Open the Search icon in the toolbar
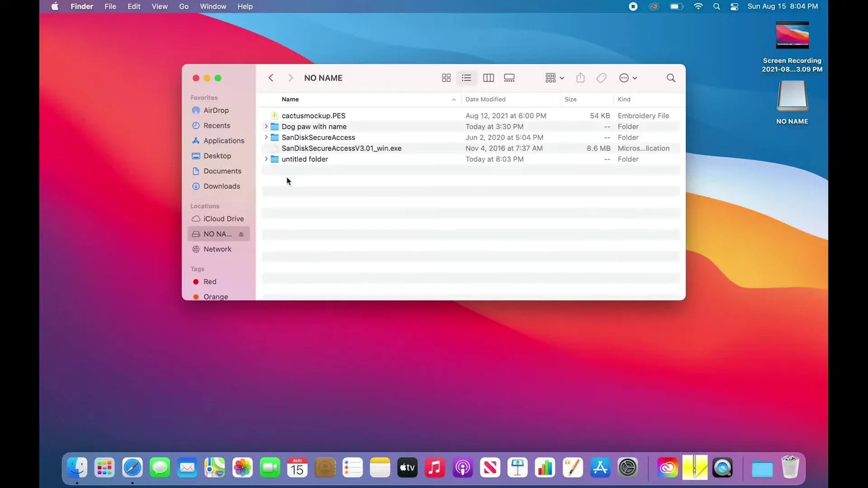 click(x=671, y=78)
